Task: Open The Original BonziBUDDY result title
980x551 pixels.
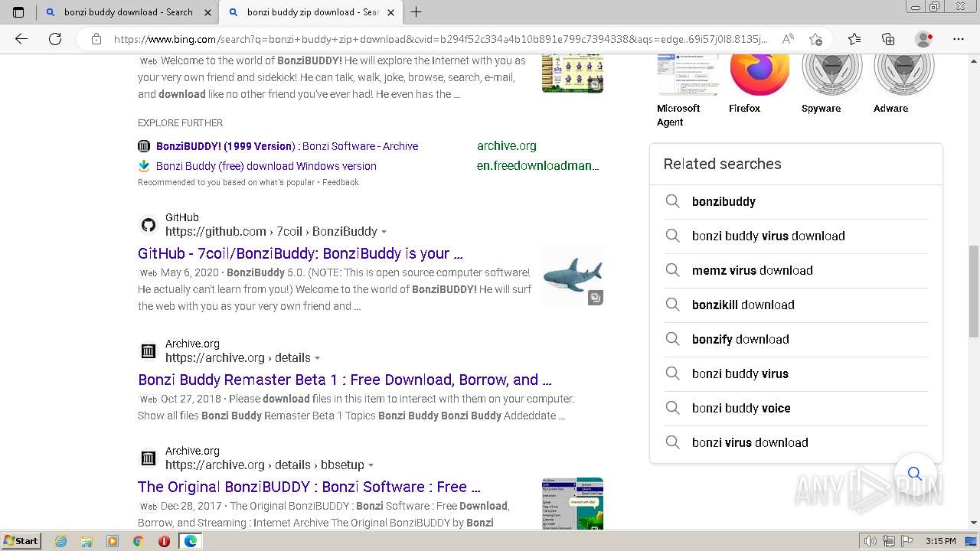Action: 309,487
